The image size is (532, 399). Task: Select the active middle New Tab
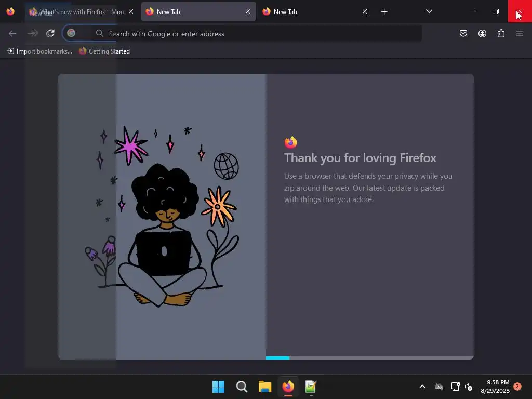(x=198, y=12)
